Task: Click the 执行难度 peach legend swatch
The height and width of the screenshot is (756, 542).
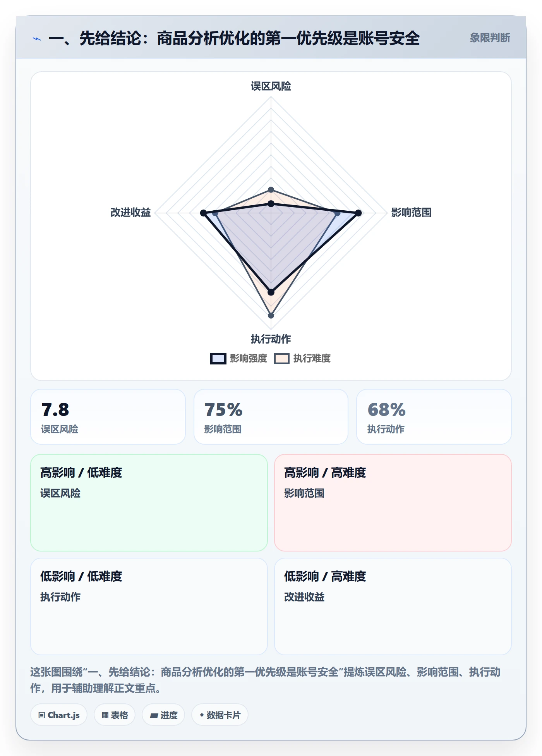Action: click(282, 359)
